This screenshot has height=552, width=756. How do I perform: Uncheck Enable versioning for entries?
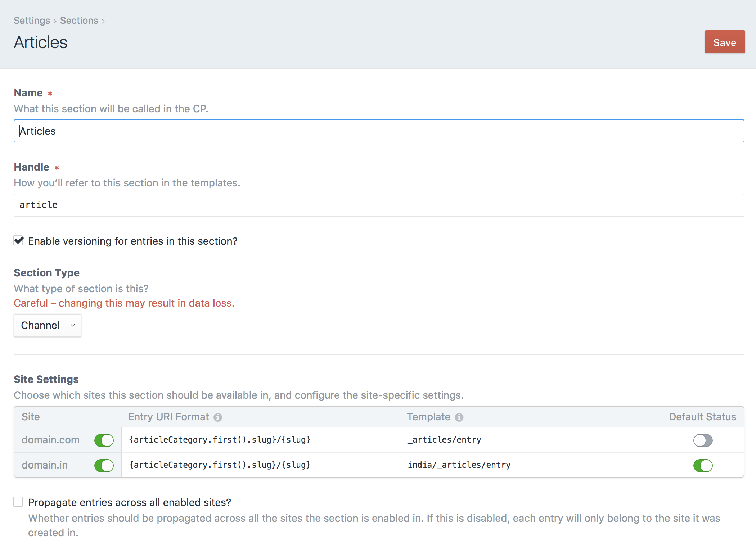click(x=18, y=241)
